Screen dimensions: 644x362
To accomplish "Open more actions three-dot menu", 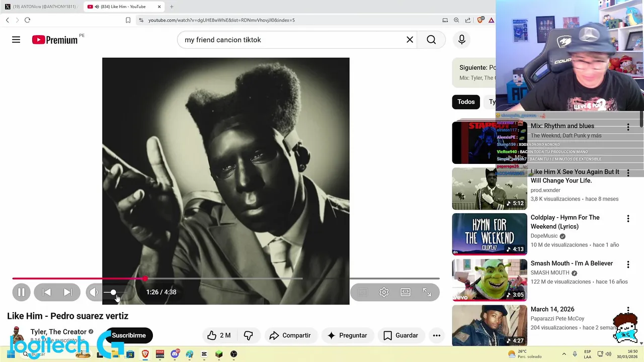I will pyautogui.click(x=437, y=335).
